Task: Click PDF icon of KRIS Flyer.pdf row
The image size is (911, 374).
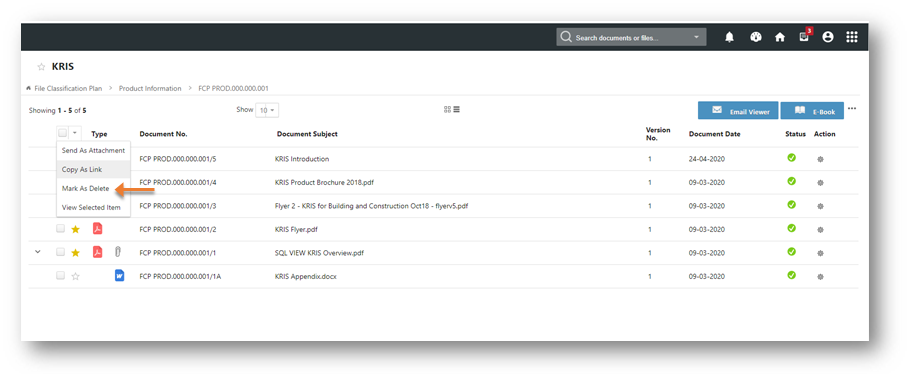Action: (x=98, y=229)
